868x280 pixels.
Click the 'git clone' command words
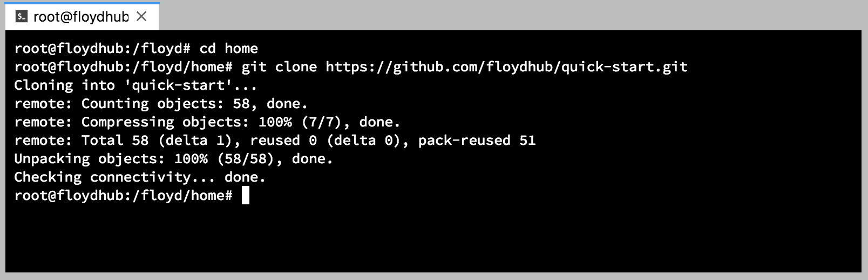(x=279, y=67)
